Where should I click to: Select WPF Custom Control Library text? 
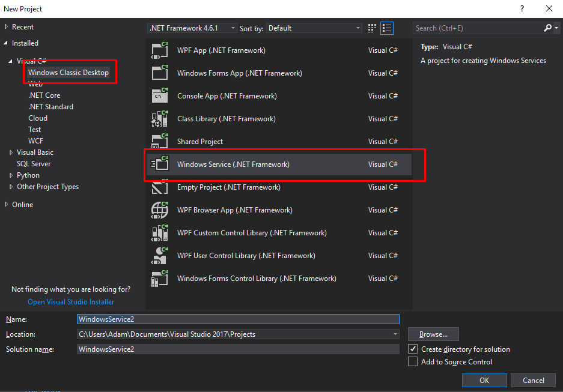click(x=252, y=233)
